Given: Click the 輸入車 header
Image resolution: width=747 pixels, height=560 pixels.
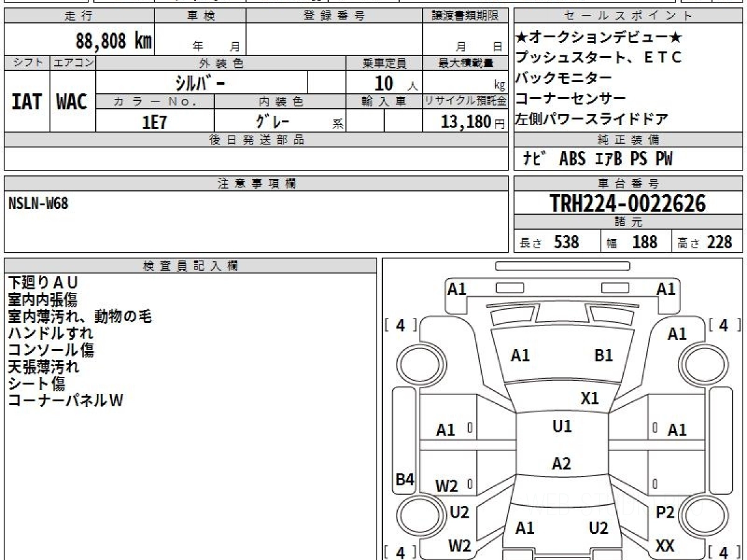Looking at the screenshot, I should (x=385, y=101).
